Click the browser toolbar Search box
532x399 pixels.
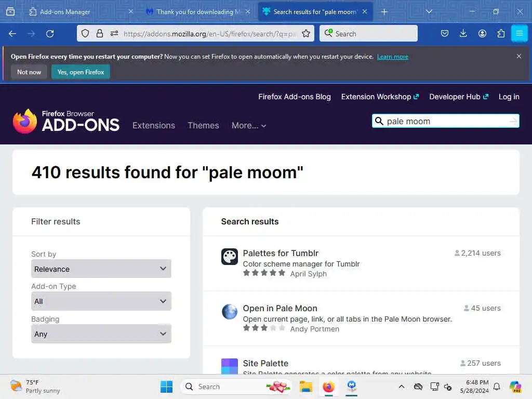point(368,34)
